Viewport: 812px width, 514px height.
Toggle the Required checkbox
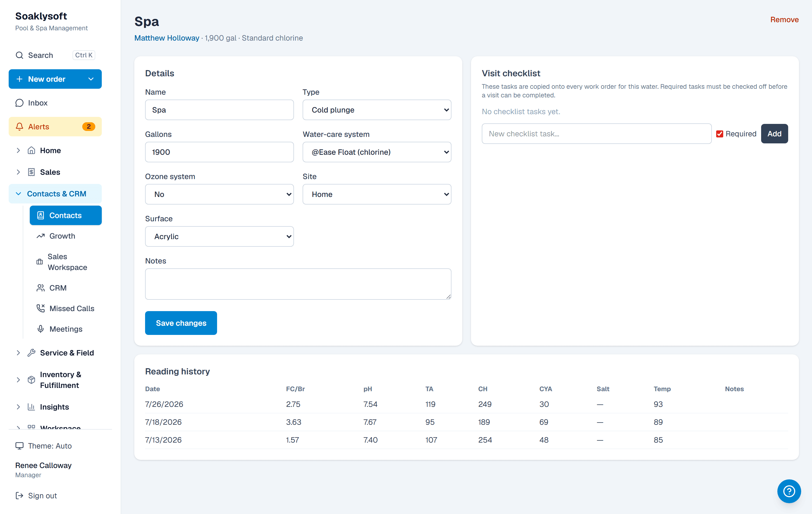[720, 134]
